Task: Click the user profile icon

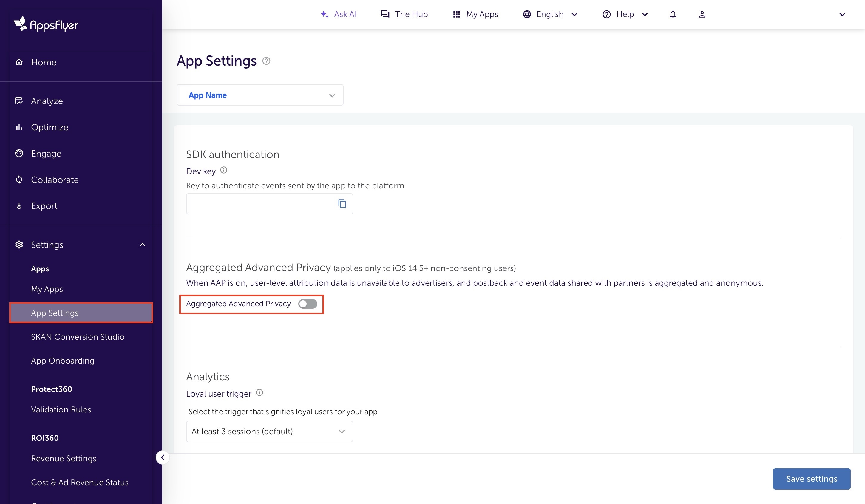Action: pos(702,14)
